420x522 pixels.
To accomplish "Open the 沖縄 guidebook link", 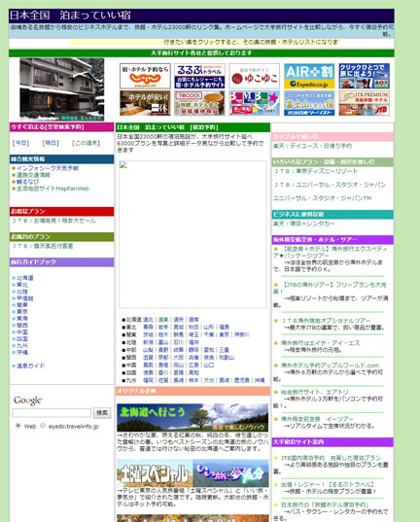I will point(22,352).
